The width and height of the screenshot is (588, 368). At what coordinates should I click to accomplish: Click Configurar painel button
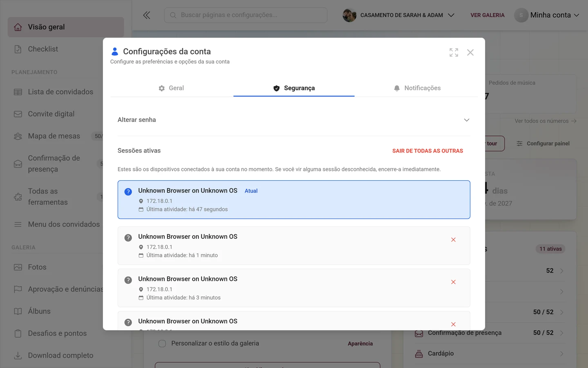tap(543, 144)
